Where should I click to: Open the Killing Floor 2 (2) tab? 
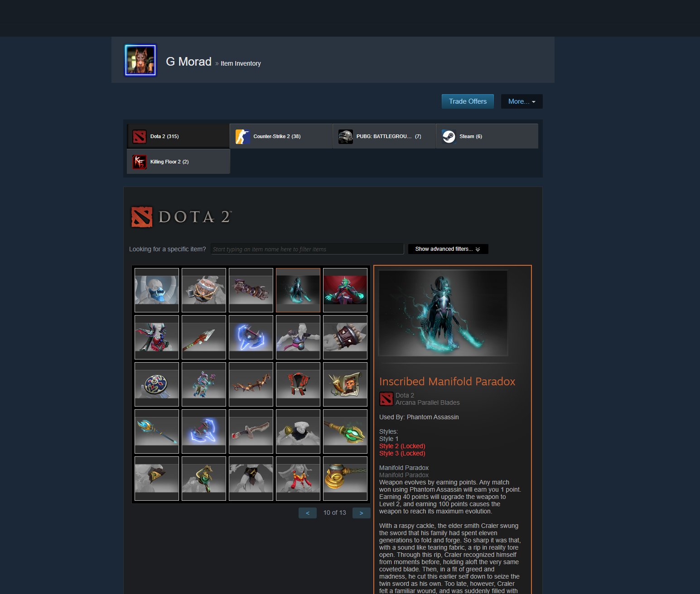[178, 162]
